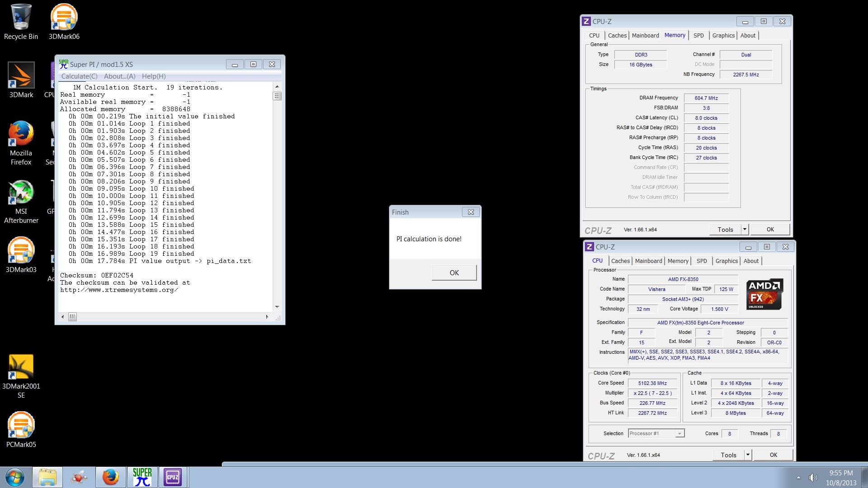Select Caches tab in lower CPU-Z window
The height and width of the screenshot is (488, 868).
click(x=620, y=261)
